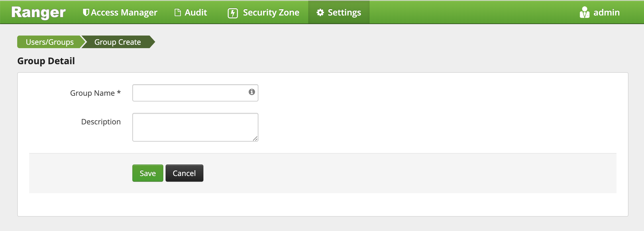Click the info icon in Group Name field

pos(252,92)
